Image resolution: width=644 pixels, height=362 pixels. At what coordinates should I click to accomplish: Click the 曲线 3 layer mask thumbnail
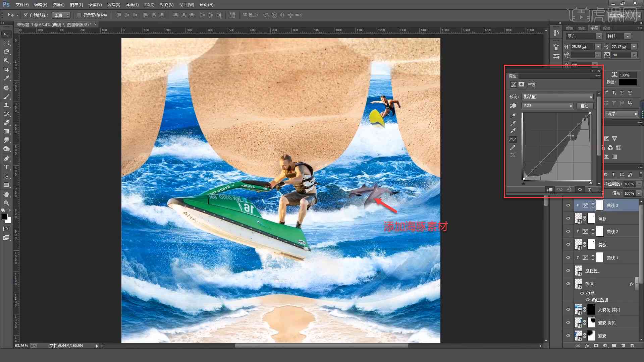coord(600,205)
